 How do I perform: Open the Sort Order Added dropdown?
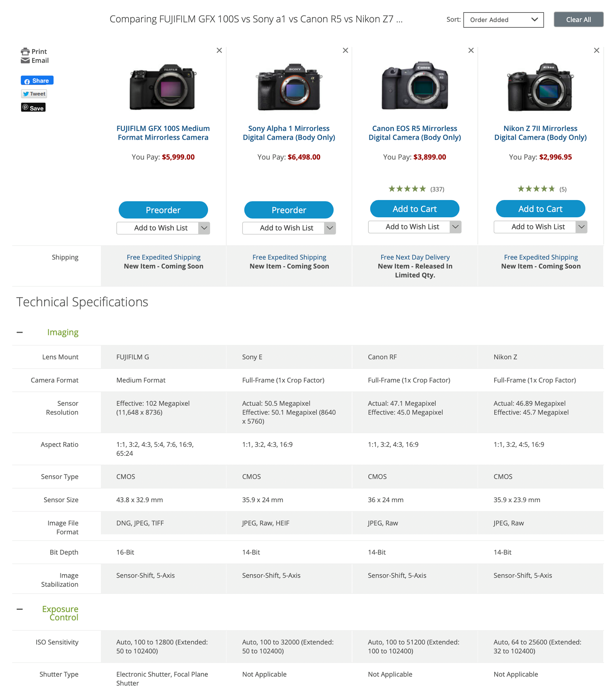tap(503, 20)
